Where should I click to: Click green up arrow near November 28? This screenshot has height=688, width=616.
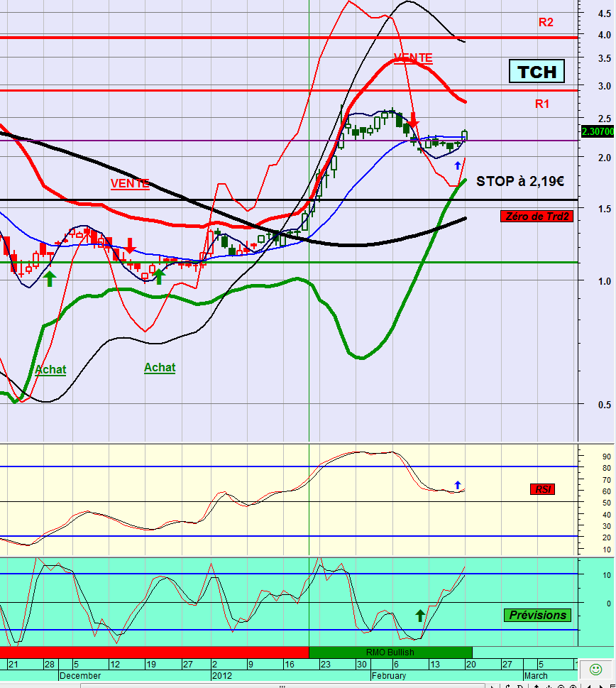point(50,278)
